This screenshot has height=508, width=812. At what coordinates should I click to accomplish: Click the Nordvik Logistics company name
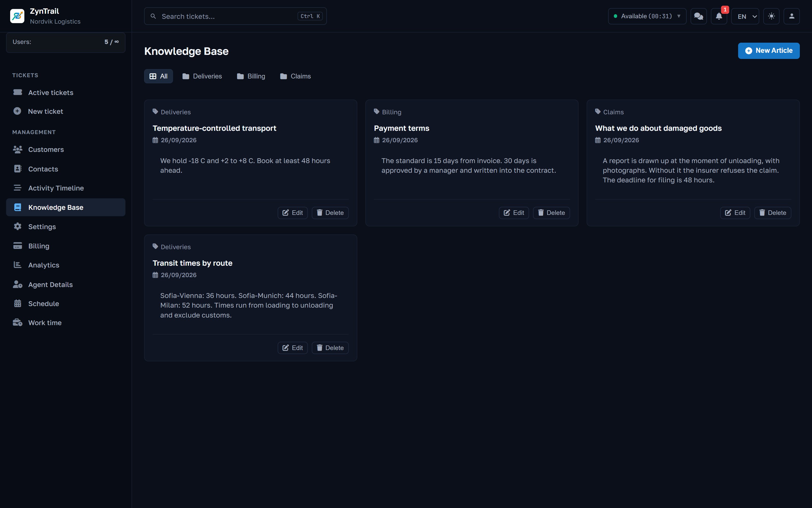coord(55,22)
